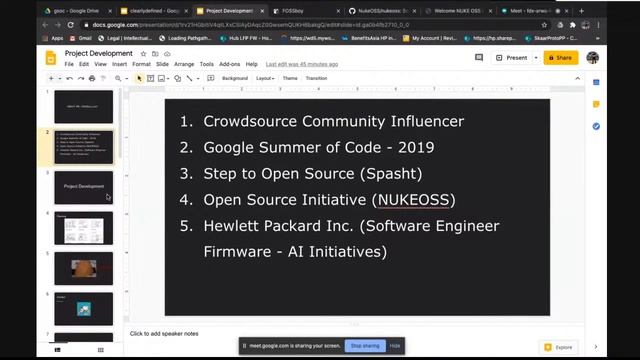Click the Paint format icon
The height and width of the screenshot is (360, 640).
(103, 78)
